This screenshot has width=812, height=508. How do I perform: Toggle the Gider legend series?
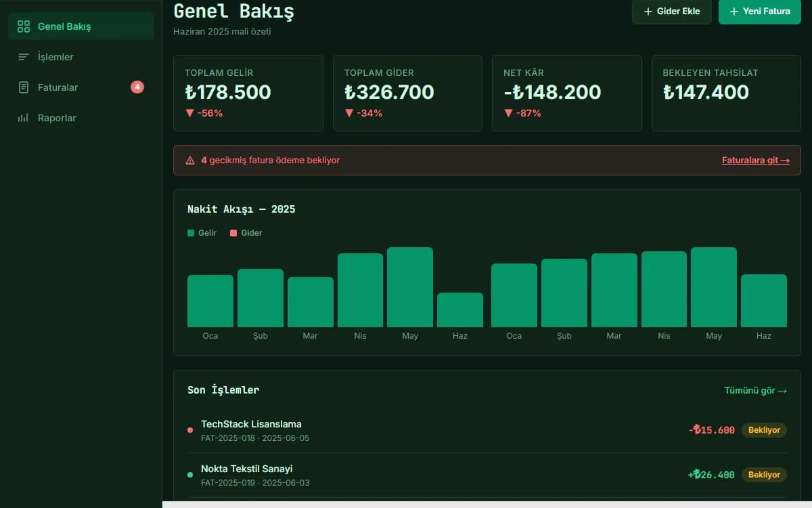click(246, 233)
